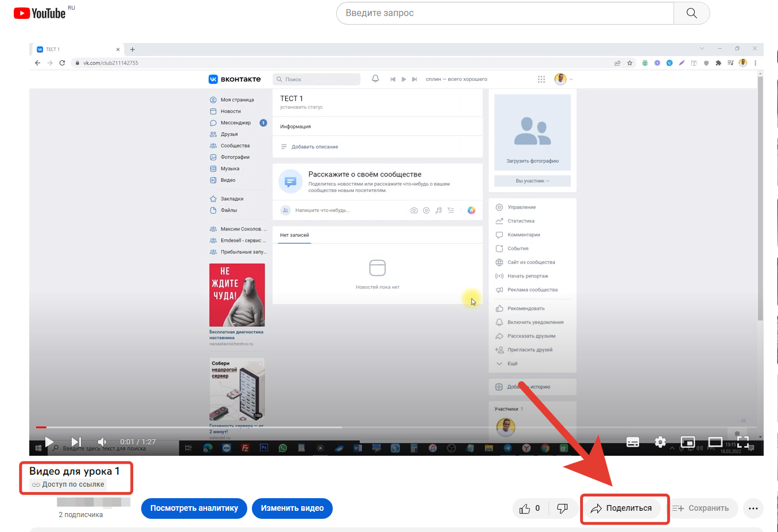The image size is (778, 532).
Task: Save the video with 'Сохранить'
Action: tap(701, 508)
